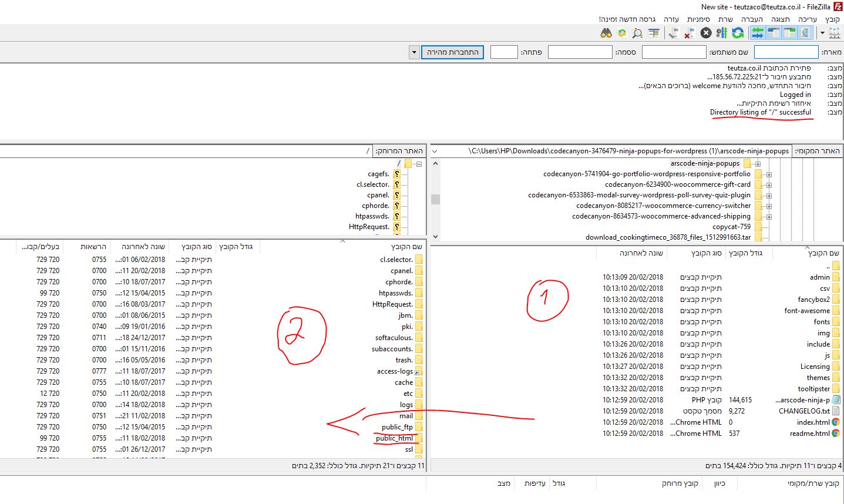The width and height of the screenshot is (844, 504).
Task: Click the synchronized browsing icon
Action: (622, 33)
